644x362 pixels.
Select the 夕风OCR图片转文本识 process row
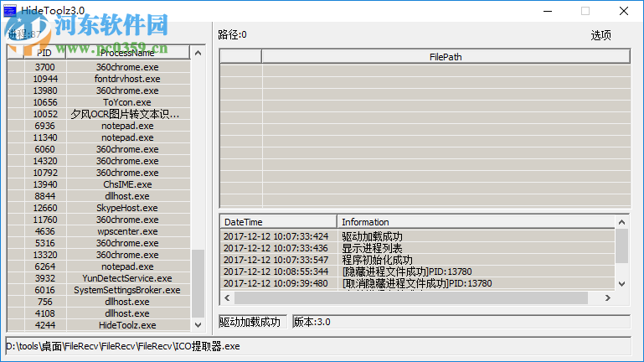[99, 114]
